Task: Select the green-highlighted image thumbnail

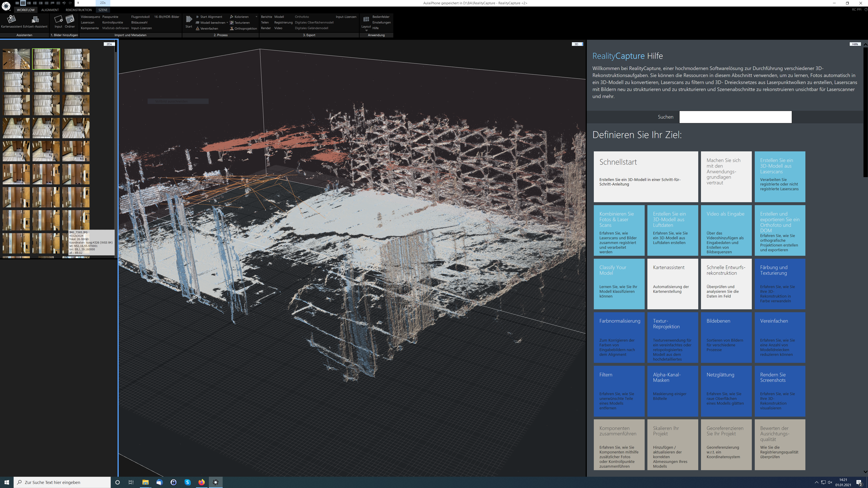Action: [x=46, y=59]
